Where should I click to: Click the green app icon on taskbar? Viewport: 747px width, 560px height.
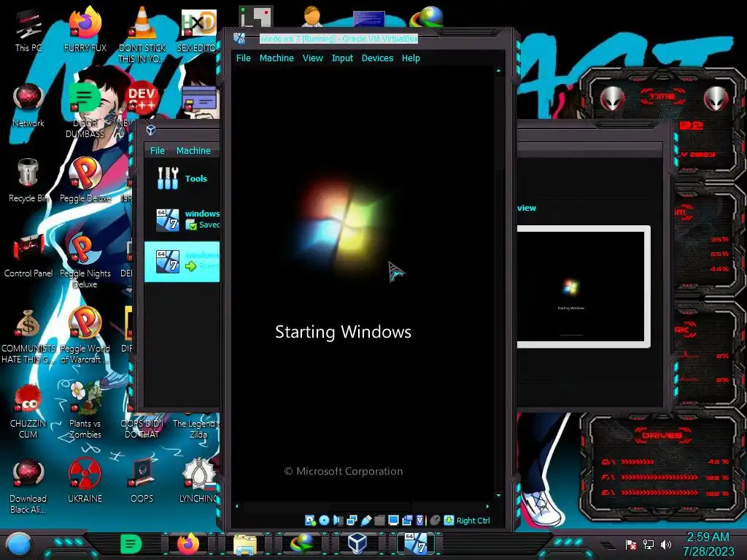tap(131, 544)
